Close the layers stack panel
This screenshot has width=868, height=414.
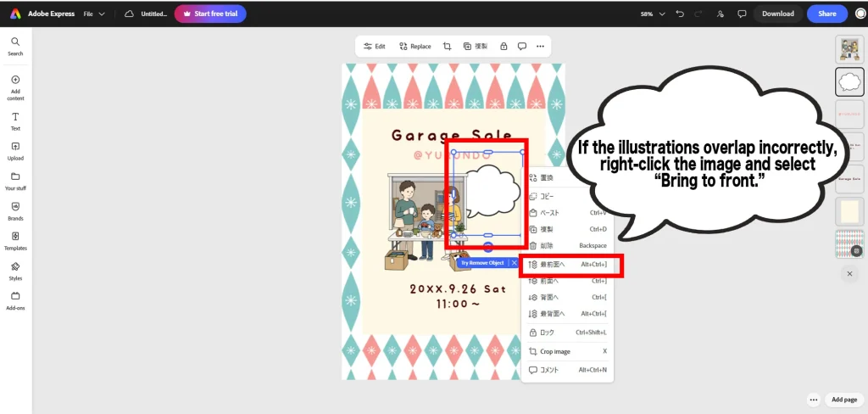(849, 273)
